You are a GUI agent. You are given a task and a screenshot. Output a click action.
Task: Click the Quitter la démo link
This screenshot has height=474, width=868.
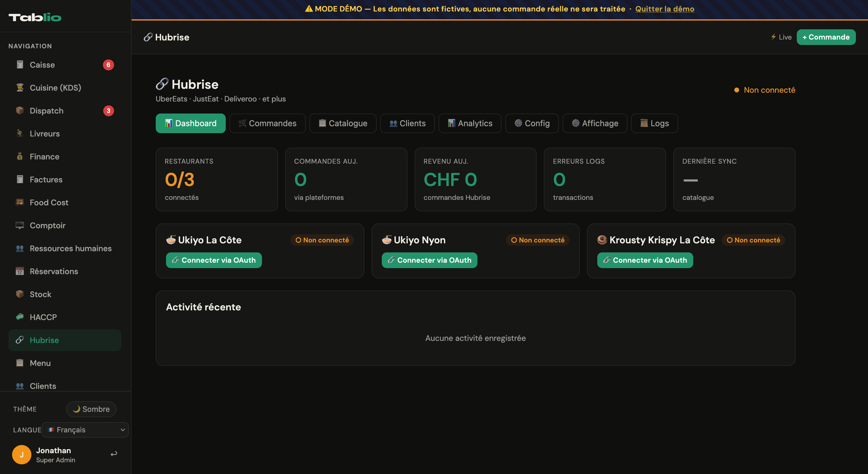[665, 9]
